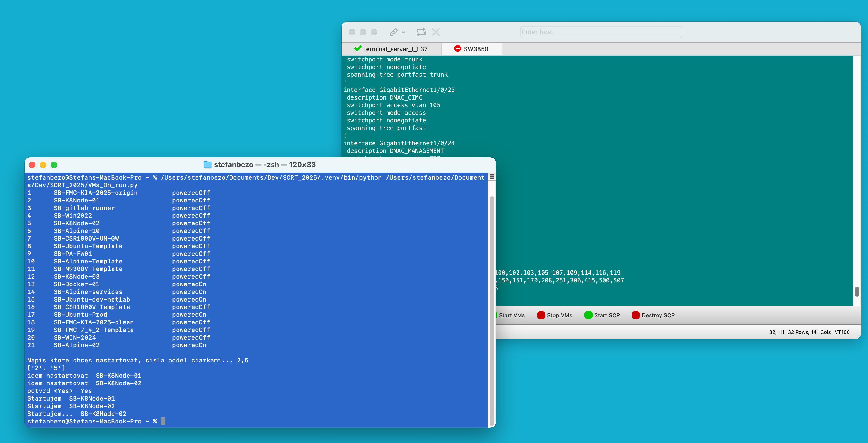The image size is (868, 443).
Task: Click the Destroy SCP button
Action: (658, 315)
